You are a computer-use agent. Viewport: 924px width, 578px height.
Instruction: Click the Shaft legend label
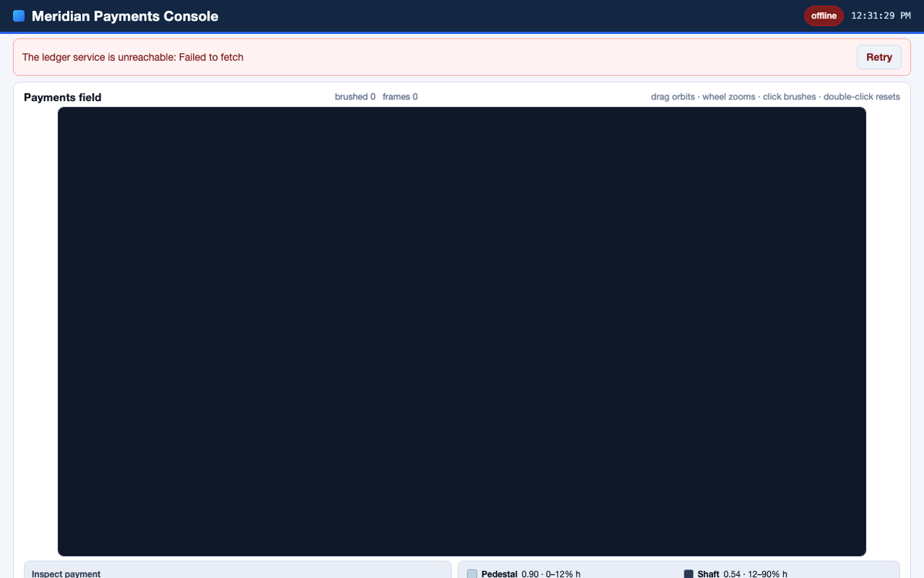708,574
